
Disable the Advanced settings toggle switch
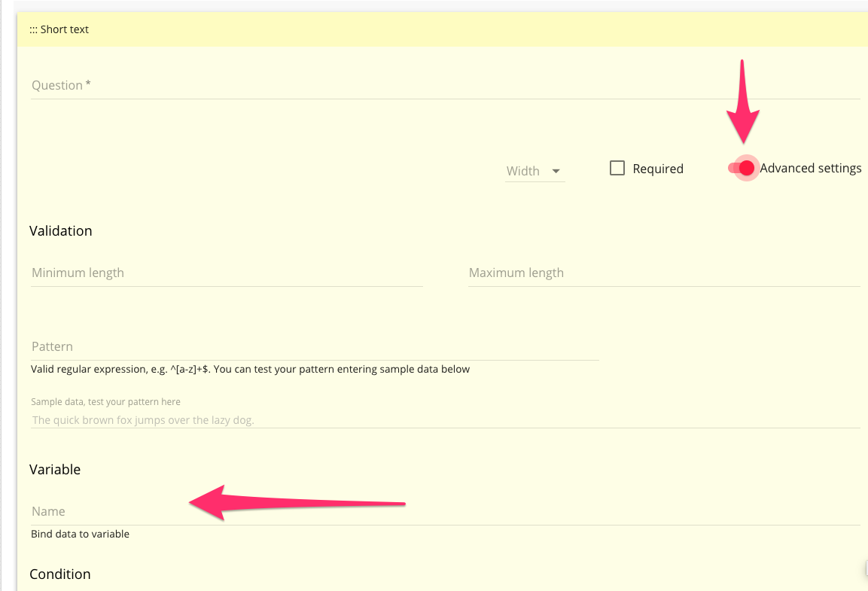pos(742,168)
